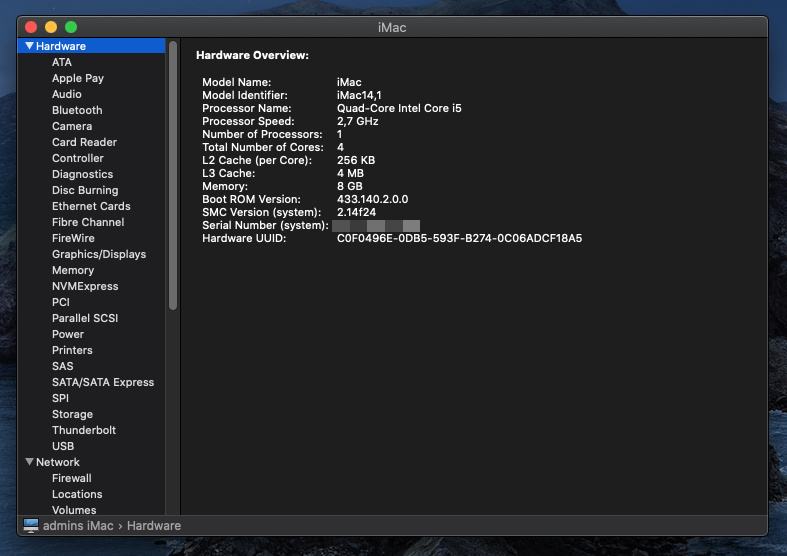Select Locations under the Network section
Screen dimensions: 787x556
pyautogui.click(x=77, y=494)
